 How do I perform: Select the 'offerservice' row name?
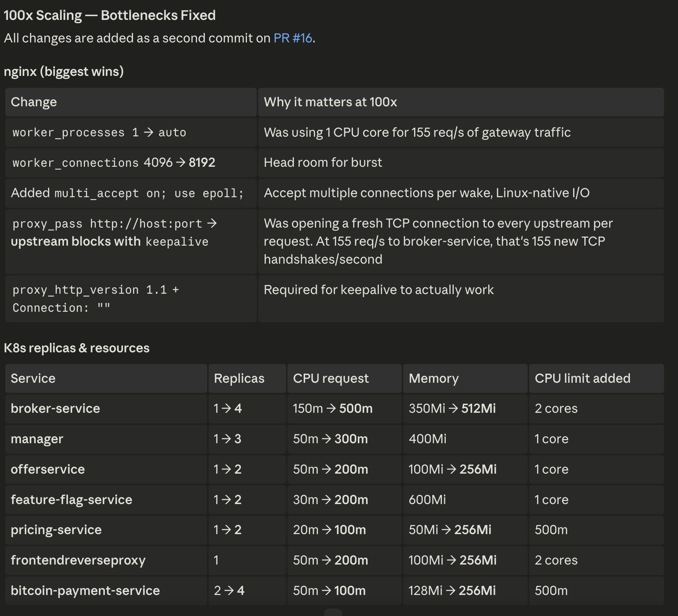tap(106, 470)
